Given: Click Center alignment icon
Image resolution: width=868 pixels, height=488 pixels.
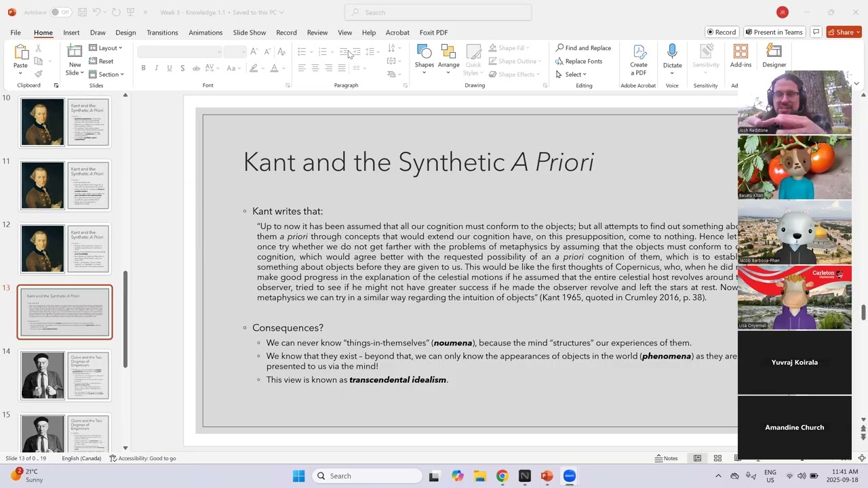Looking at the screenshot, I should [x=315, y=68].
